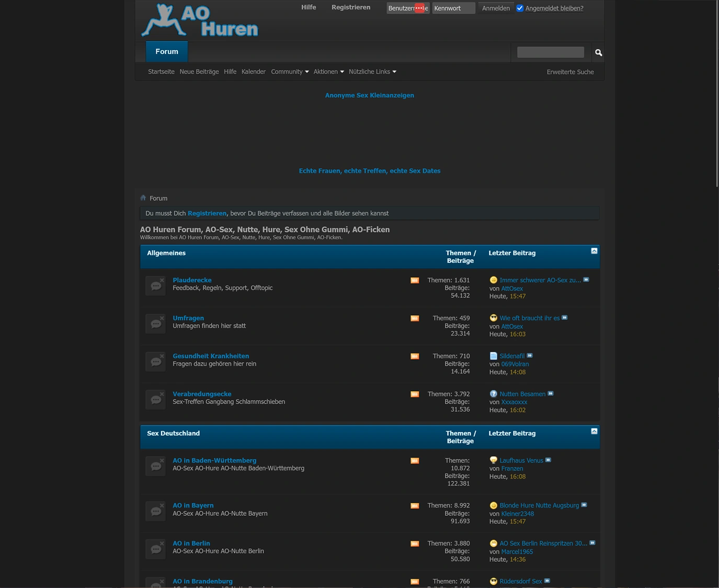
Task: Click Registrieren link in the header
Action: (x=351, y=7)
